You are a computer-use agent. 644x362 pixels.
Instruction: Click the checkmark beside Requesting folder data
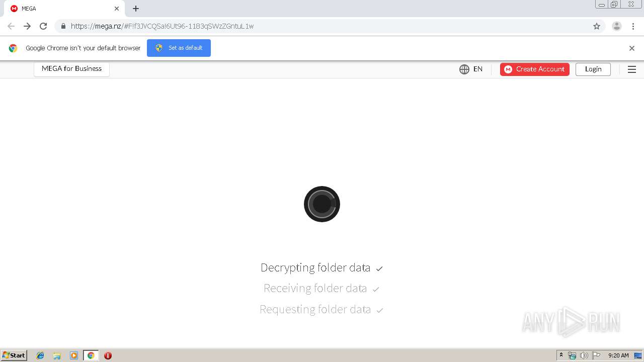[380, 310]
